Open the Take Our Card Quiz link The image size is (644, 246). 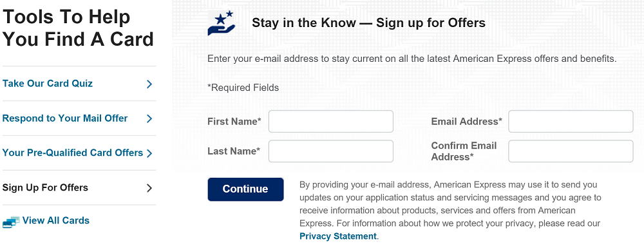click(x=48, y=83)
